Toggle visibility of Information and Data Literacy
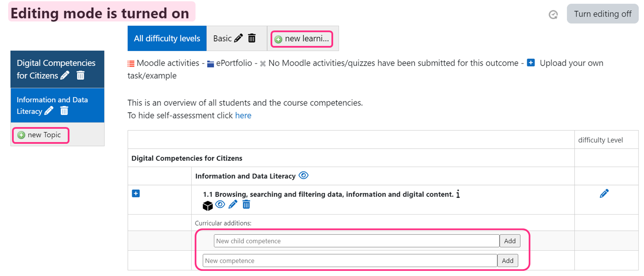Image resolution: width=644 pixels, height=276 pixels. (304, 176)
